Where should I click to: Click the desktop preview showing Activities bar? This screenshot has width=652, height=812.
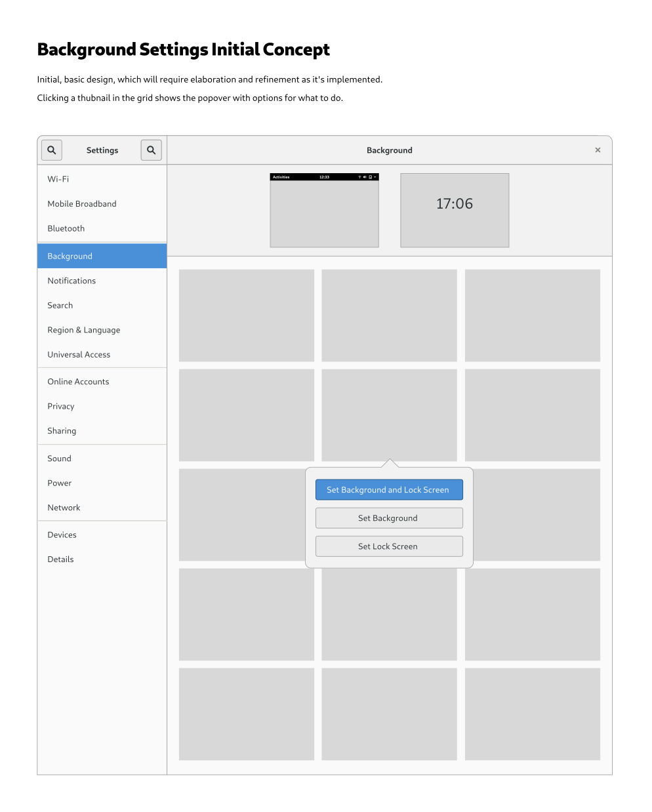(x=324, y=211)
